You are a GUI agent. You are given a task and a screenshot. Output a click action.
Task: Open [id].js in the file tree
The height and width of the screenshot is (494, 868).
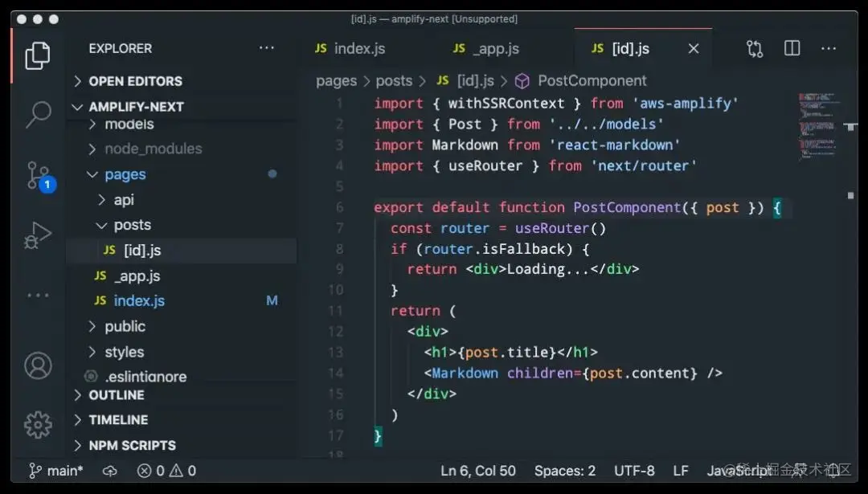click(x=182, y=251)
